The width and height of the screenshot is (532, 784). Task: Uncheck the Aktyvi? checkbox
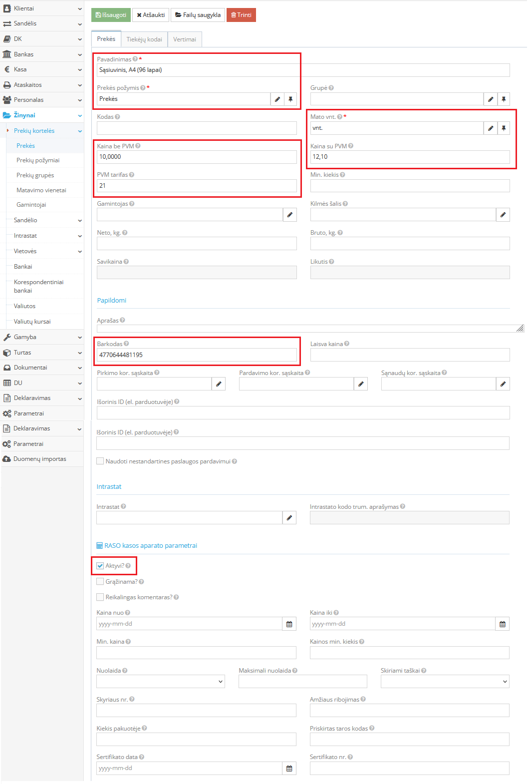(x=100, y=566)
